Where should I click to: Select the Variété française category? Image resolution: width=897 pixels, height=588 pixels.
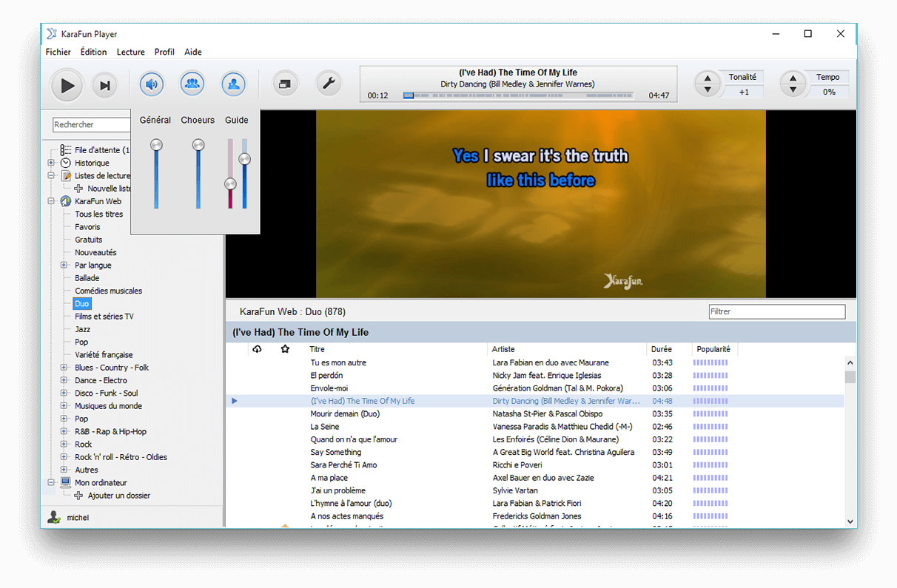pos(104,355)
